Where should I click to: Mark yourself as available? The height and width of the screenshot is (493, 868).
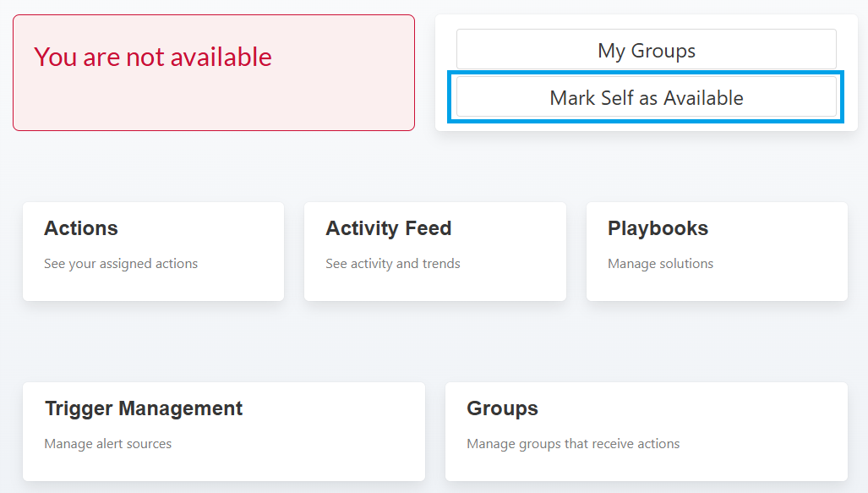(646, 98)
